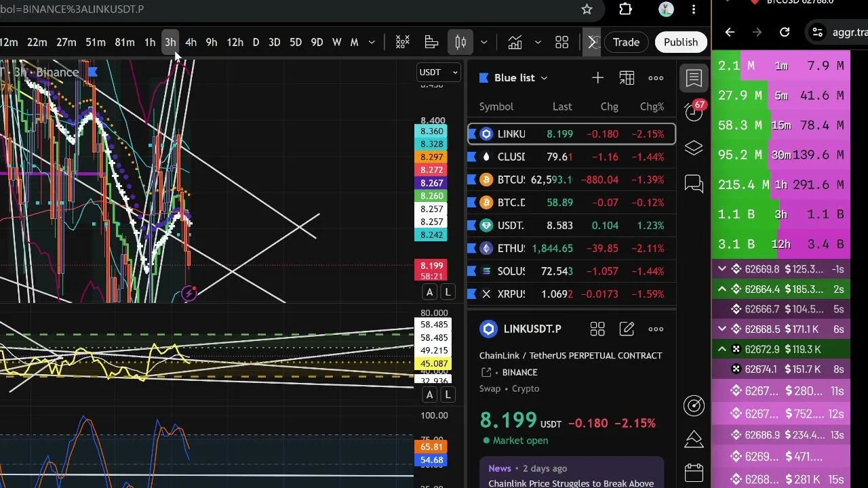Select the candlestick chart type icon
Screen dimensions: 868x488
(x=460, y=43)
